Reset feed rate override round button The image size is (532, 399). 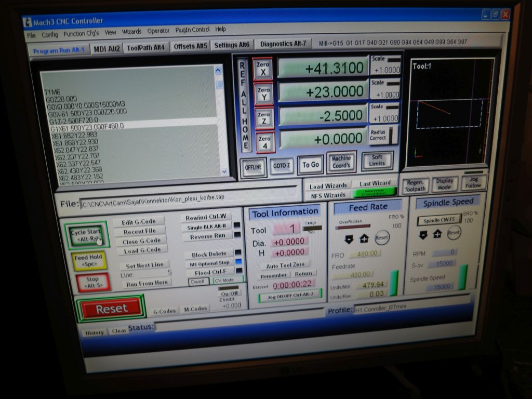pyautogui.click(x=381, y=237)
